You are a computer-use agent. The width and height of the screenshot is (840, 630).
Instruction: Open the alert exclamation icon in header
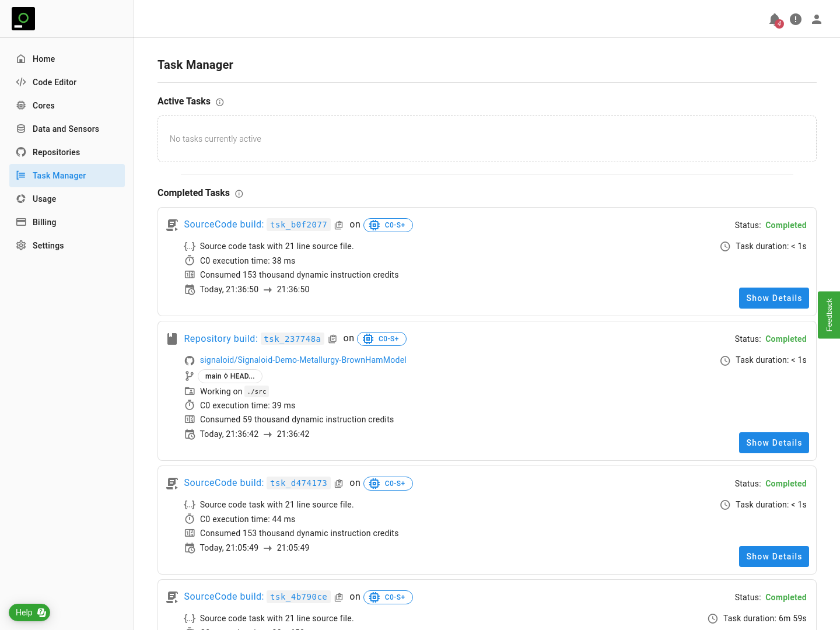796,19
